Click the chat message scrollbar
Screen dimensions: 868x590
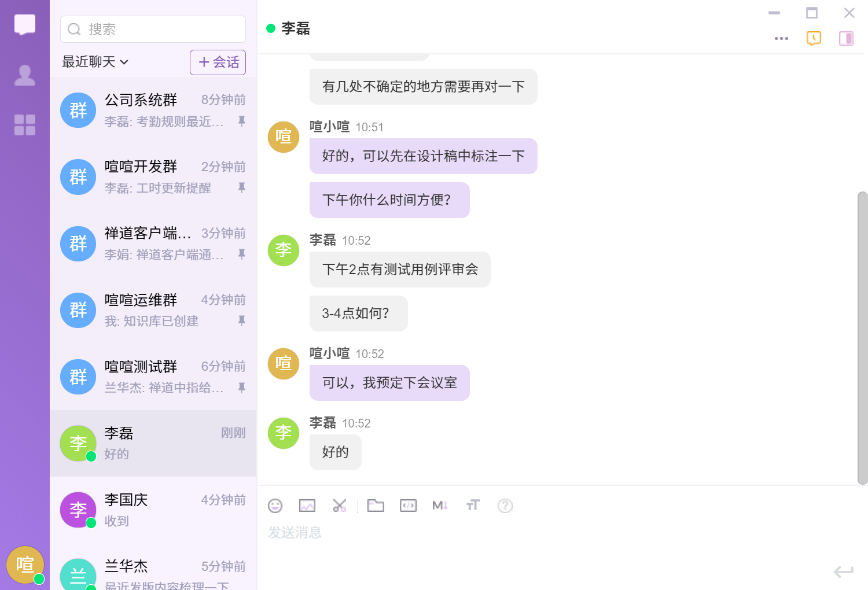coord(862,338)
